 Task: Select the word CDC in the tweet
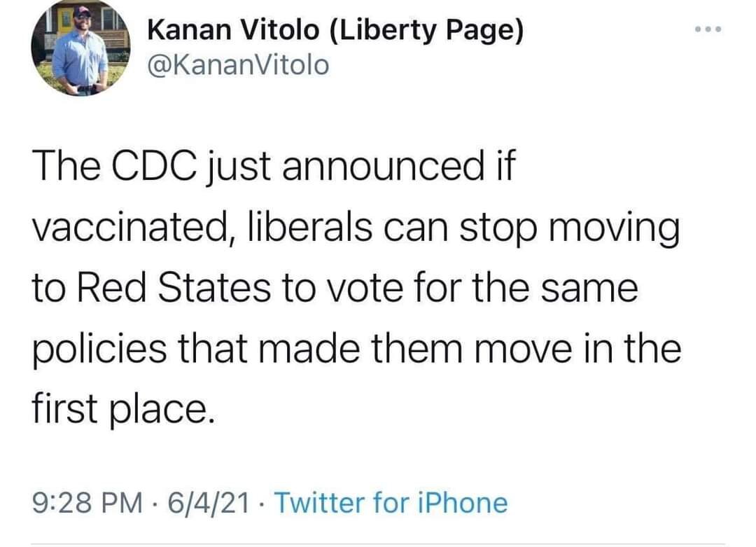(154, 165)
